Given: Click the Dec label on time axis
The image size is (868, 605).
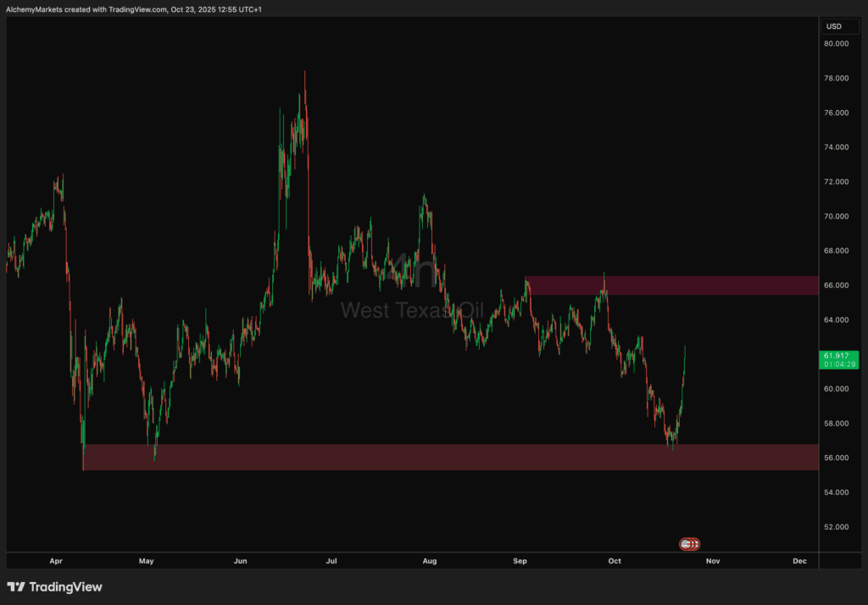Looking at the screenshot, I should pyautogui.click(x=798, y=561).
